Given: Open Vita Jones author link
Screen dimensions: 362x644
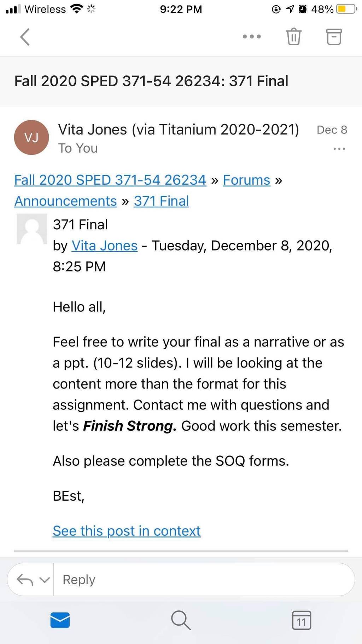Looking at the screenshot, I should [x=104, y=246].
